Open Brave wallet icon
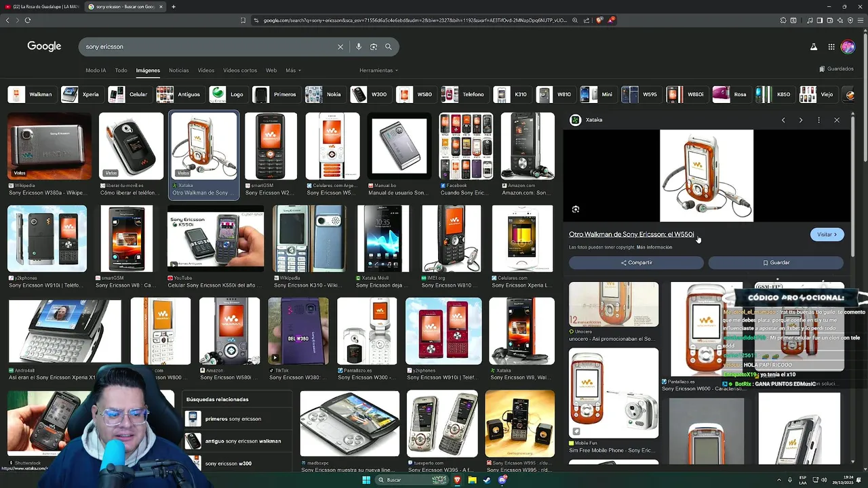Image resolution: width=868 pixels, height=488 pixels. pyautogui.click(x=829, y=20)
